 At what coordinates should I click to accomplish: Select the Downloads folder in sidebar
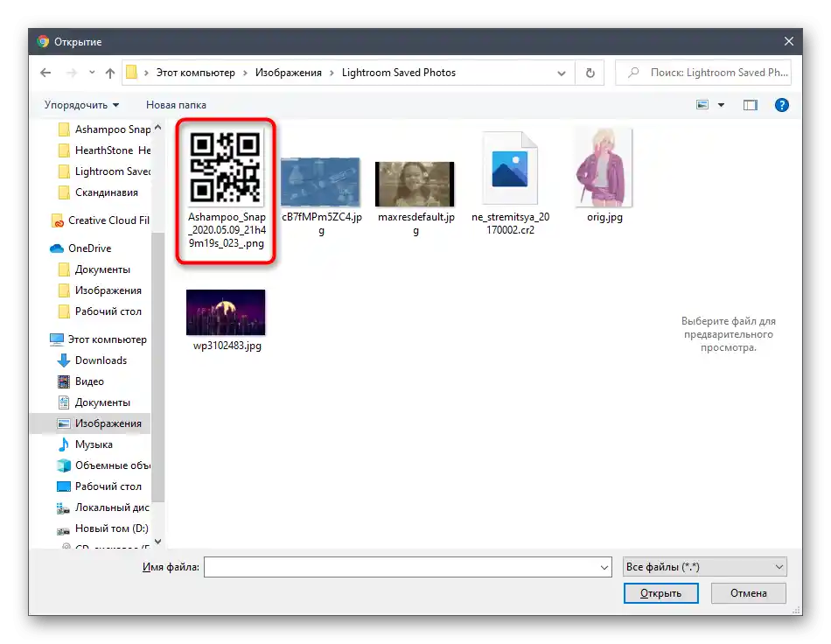pyautogui.click(x=101, y=360)
